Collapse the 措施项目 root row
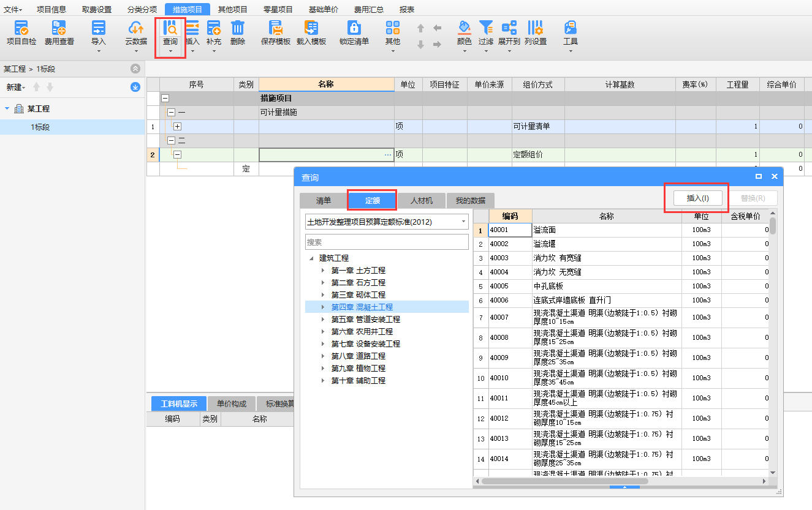Image resolution: width=812 pixels, height=510 pixels. point(165,99)
